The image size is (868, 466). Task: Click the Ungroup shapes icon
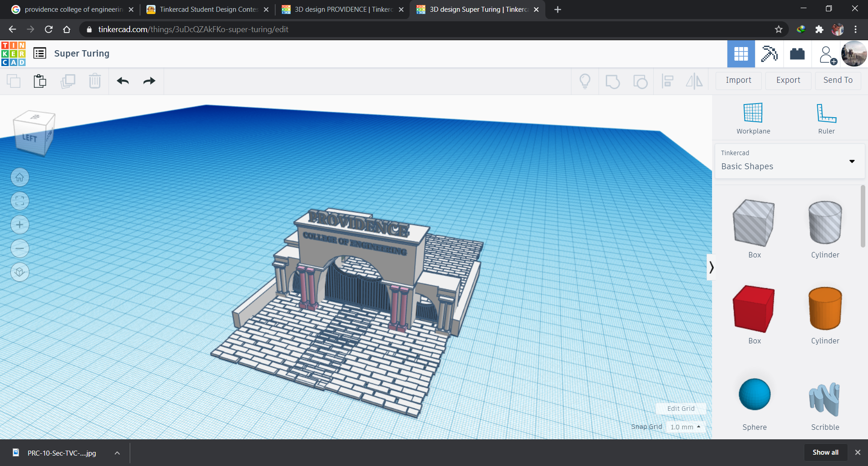(x=640, y=81)
